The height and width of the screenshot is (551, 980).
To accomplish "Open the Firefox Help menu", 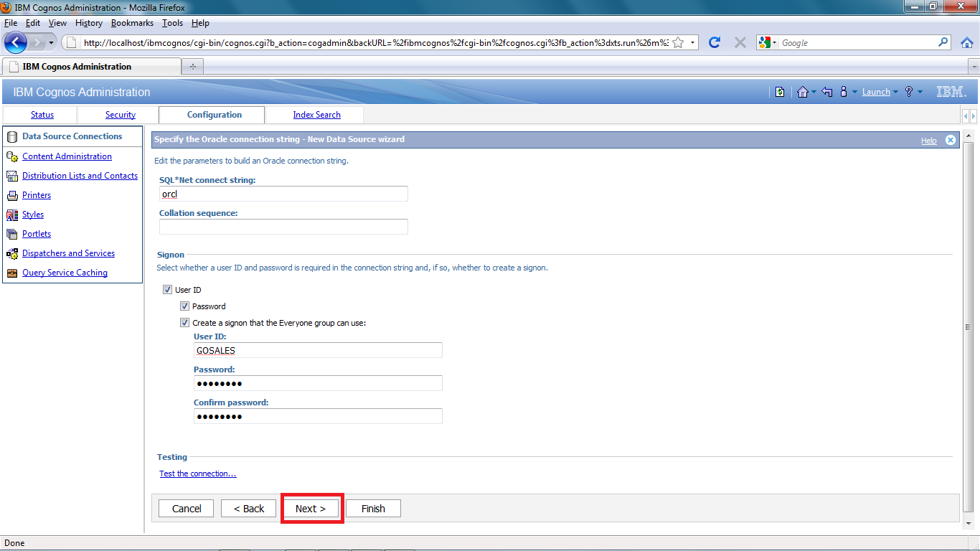I will 200,23.
